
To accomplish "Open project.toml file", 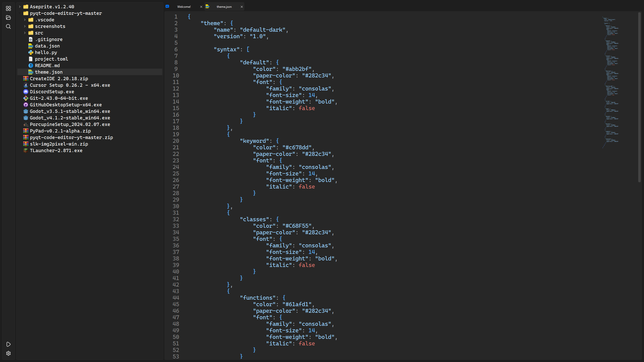I will (x=51, y=59).
